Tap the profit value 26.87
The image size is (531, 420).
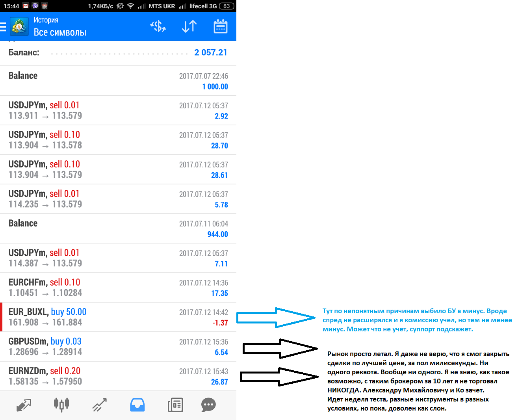tap(219, 382)
